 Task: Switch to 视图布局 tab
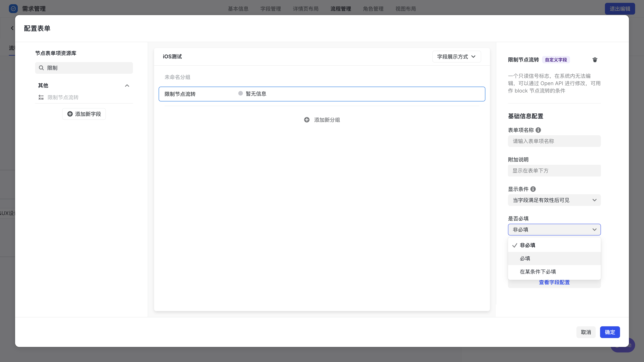(406, 9)
